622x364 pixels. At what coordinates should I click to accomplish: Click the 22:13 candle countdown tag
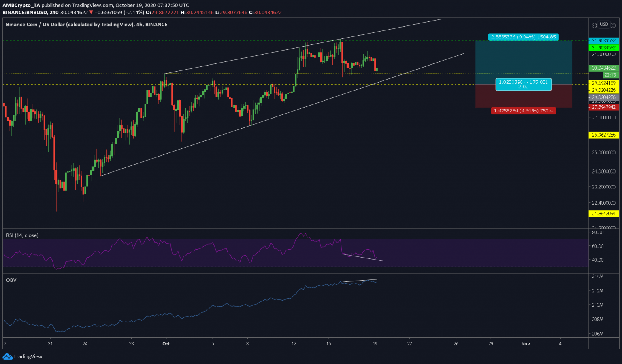click(x=609, y=75)
